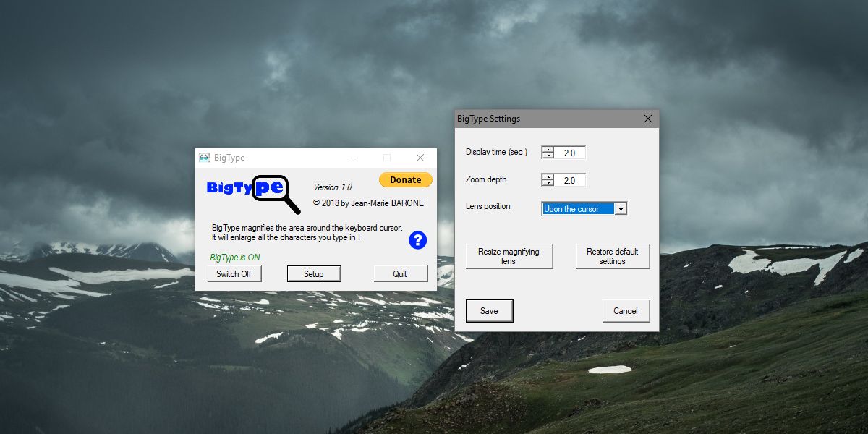Switch Off BigType

click(234, 273)
